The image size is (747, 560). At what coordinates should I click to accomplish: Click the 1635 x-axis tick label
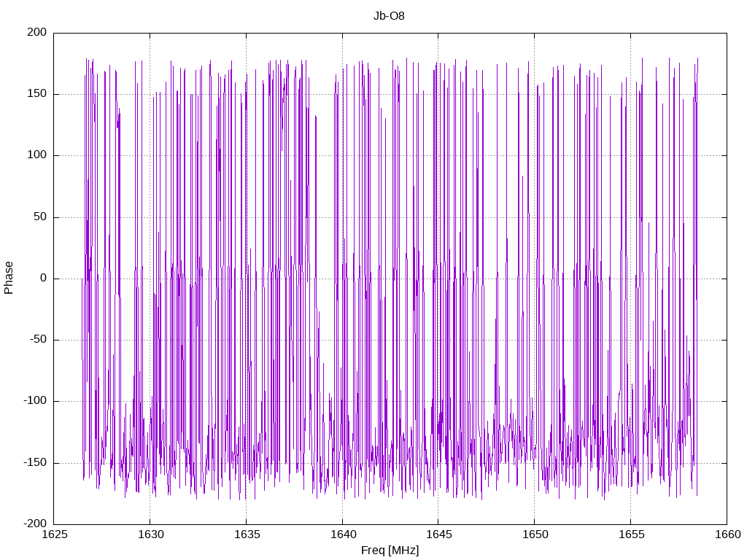[247, 534]
